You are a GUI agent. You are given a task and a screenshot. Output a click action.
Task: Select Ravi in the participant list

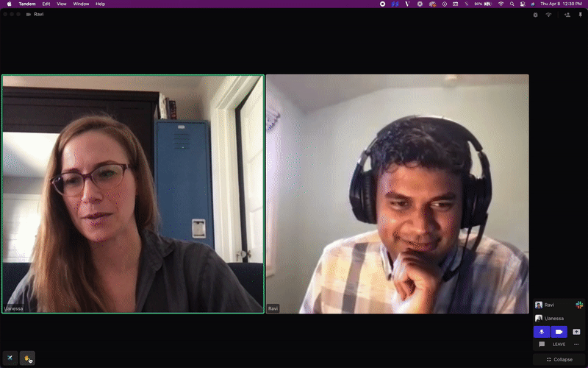[549, 305]
